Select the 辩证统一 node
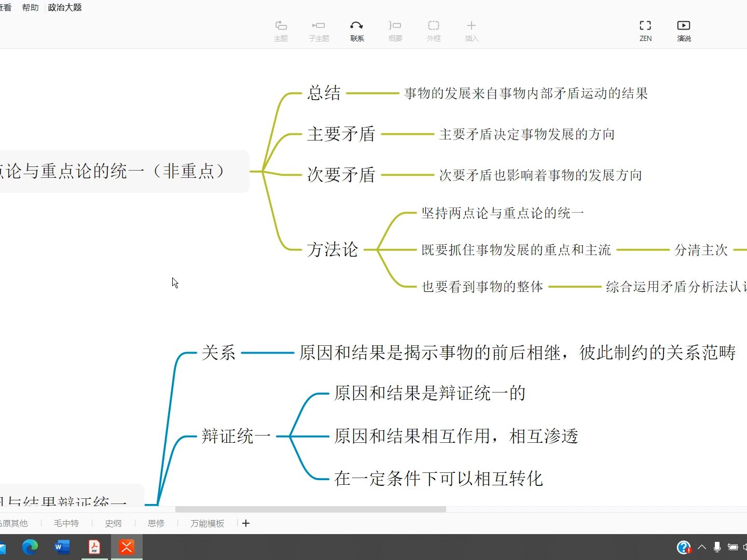 click(236, 436)
